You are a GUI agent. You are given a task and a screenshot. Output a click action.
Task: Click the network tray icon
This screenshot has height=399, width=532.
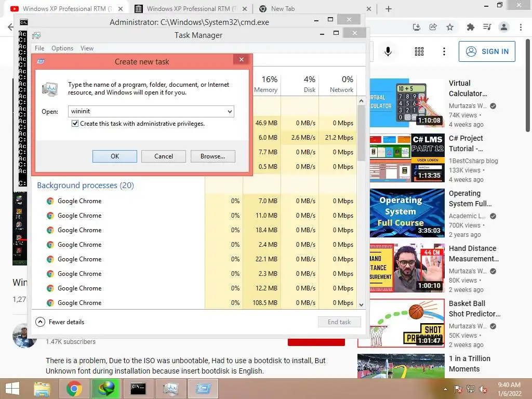point(471,389)
